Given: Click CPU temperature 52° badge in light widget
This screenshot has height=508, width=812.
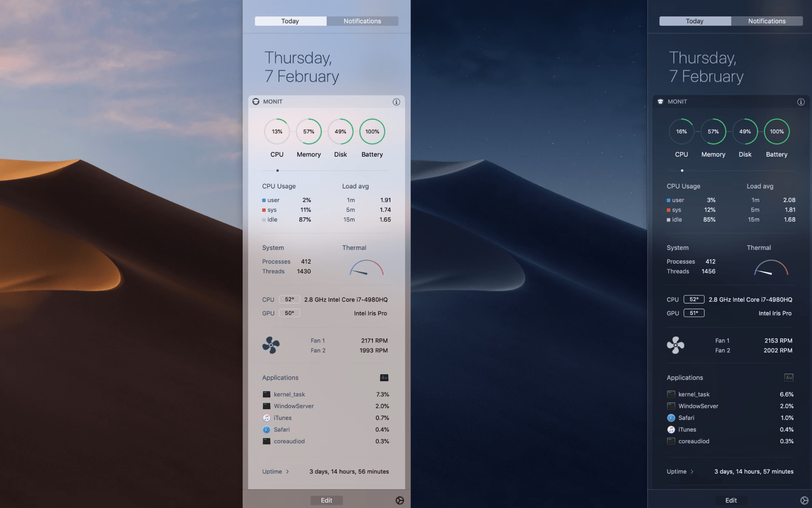Looking at the screenshot, I should click(289, 299).
